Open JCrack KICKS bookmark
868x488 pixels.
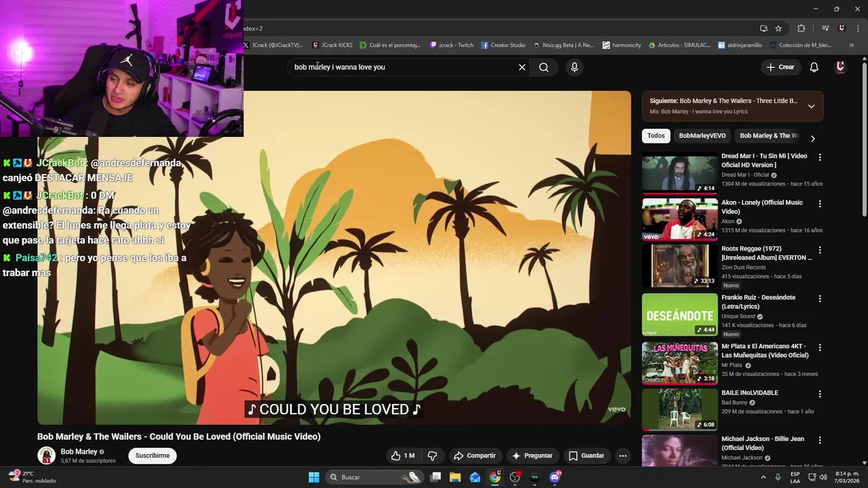pyautogui.click(x=332, y=45)
